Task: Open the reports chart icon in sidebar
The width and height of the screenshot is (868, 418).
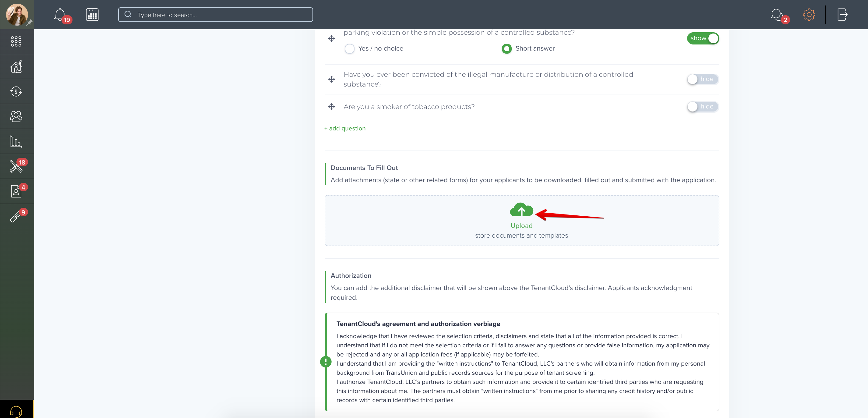Action: [16, 141]
